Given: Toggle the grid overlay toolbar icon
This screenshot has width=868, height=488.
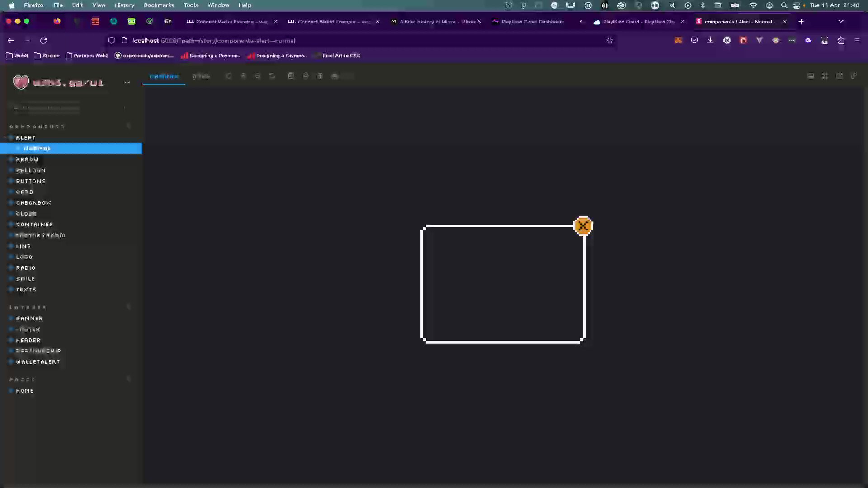Looking at the screenshot, I should [x=306, y=76].
